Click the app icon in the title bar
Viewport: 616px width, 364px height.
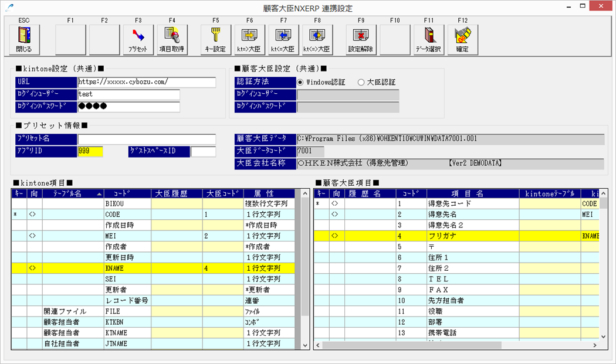(x=10, y=6)
